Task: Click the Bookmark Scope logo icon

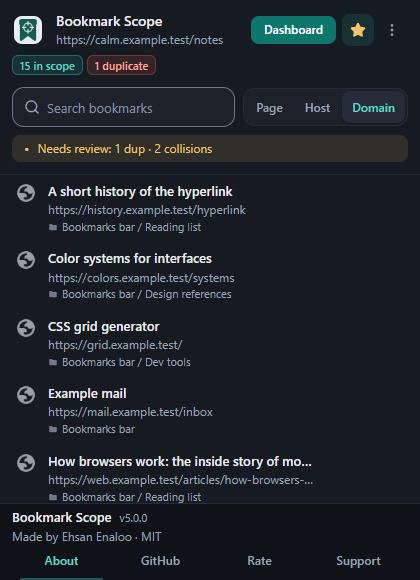Action: (28, 30)
